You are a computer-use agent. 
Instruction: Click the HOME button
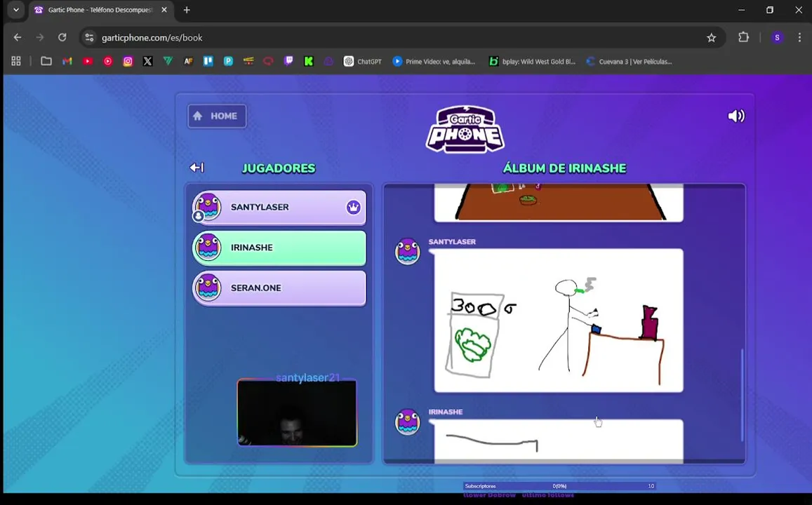coord(217,116)
